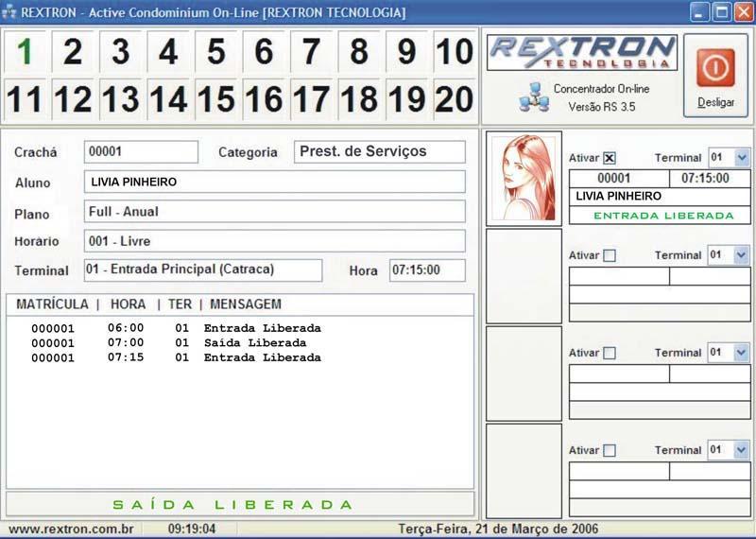Select number button 2
Viewport: 756px width, 539px height.
pyautogui.click(x=73, y=51)
